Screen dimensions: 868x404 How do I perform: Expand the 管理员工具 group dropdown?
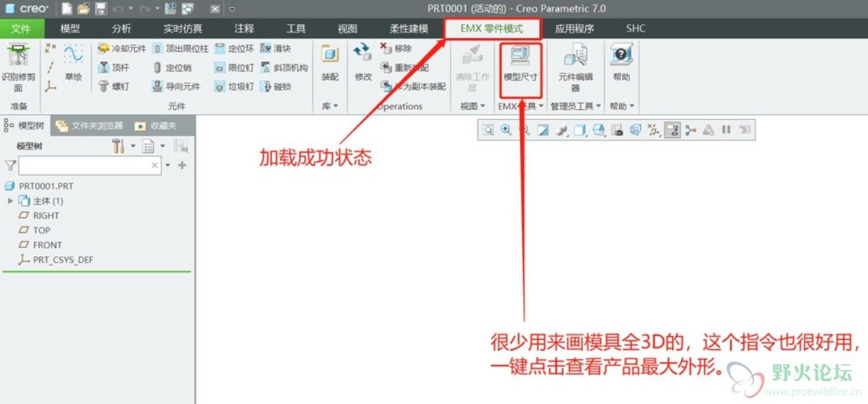[575, 106]
